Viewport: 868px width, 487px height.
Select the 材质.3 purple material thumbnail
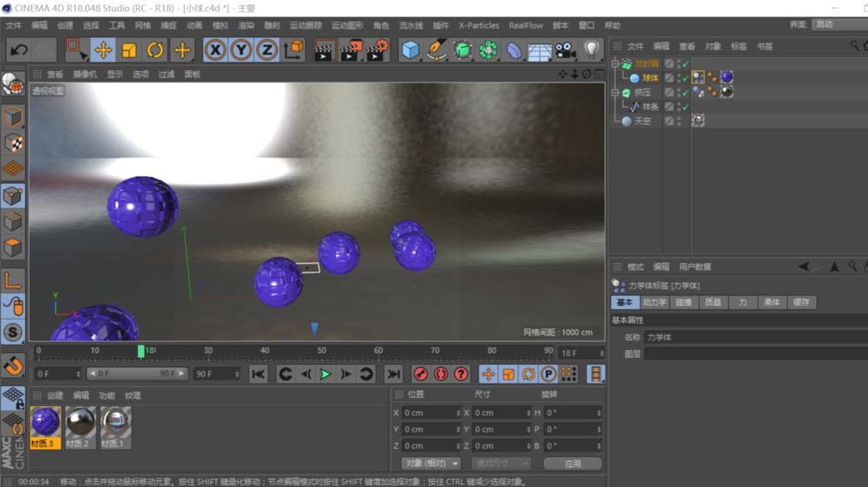(x=45, y=427)
